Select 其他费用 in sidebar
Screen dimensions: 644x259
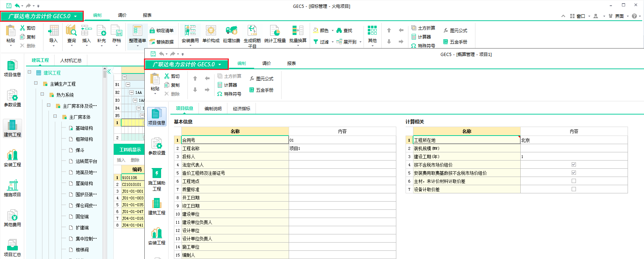tap(12, 218)
